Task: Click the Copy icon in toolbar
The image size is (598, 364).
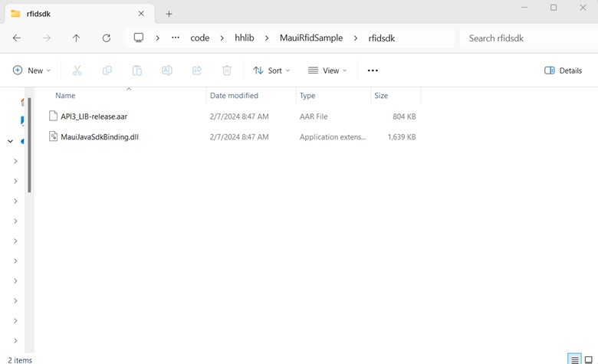Action: [x=107, y=71]
